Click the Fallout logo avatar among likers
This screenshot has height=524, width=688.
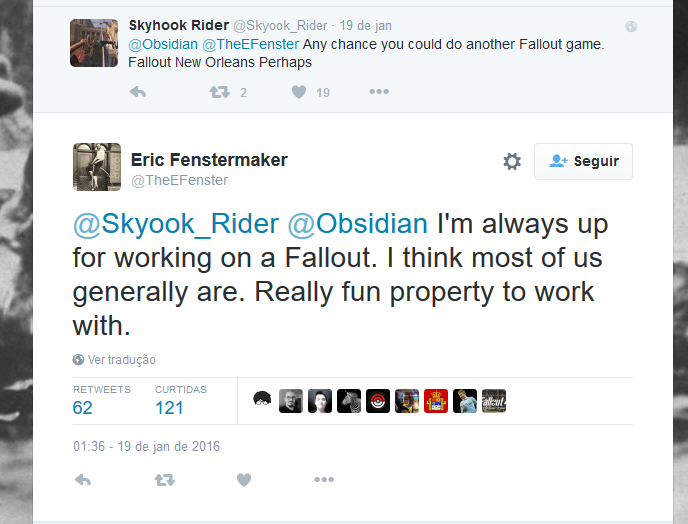pyautogui.click(x=494, y=401)
